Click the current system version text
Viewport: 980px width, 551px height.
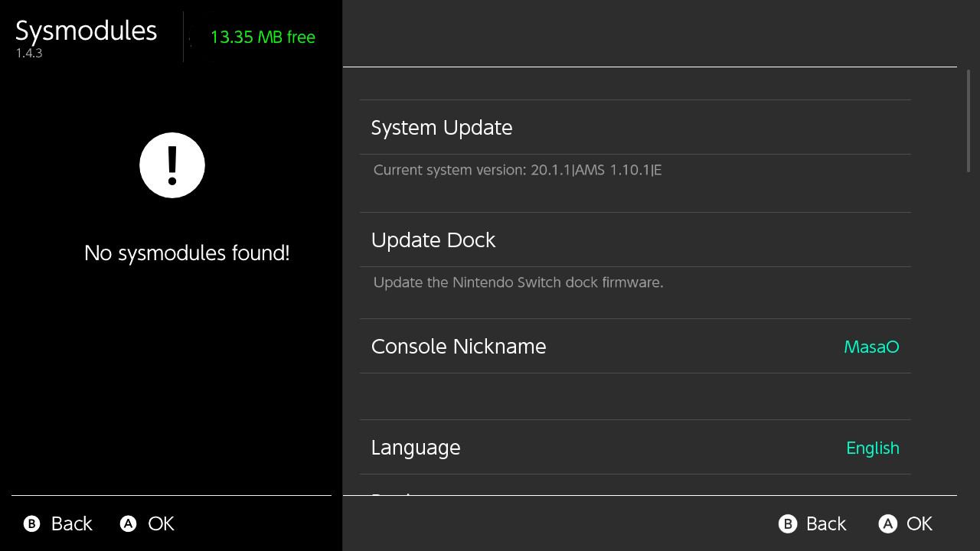[x=518, y=170]
